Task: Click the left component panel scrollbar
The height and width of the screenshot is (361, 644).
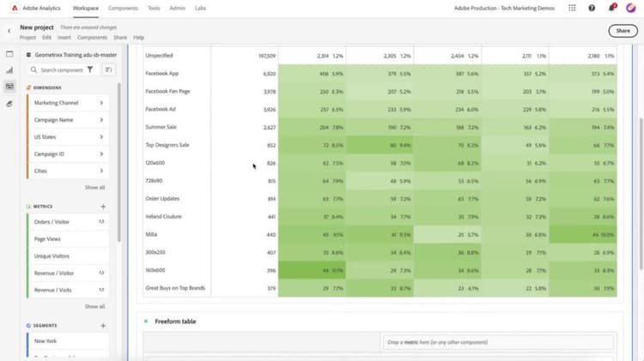Action: (x=119, y=162)
